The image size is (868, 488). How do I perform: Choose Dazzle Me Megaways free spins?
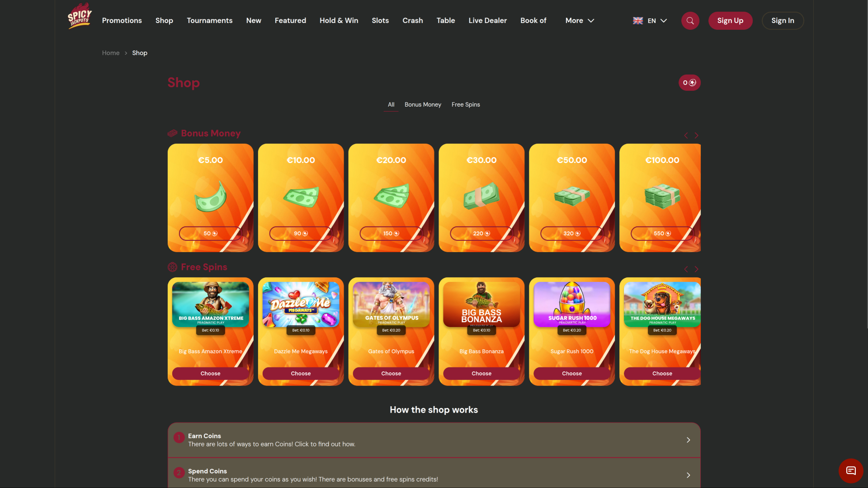(301, 374)
